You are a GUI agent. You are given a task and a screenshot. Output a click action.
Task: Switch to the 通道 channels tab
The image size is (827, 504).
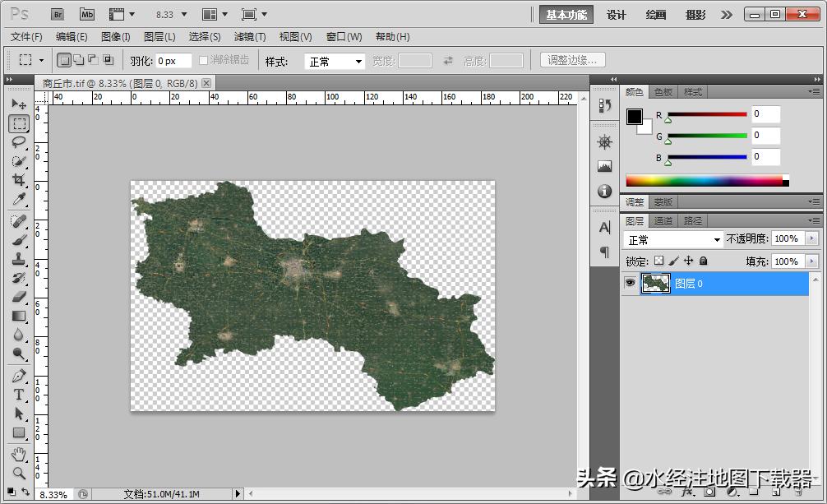663,221
